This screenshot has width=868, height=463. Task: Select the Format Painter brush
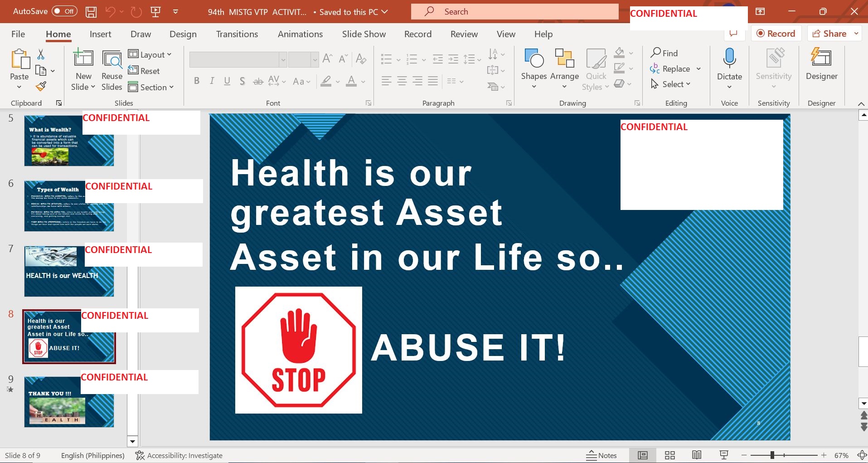[41, 86]
